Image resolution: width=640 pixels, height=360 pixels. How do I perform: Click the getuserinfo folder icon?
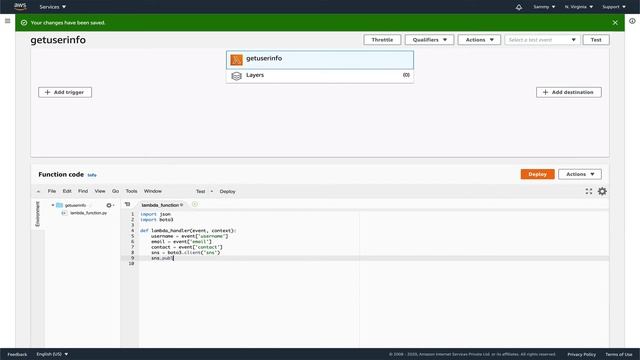pyautogui.click(x=60, y=205)
